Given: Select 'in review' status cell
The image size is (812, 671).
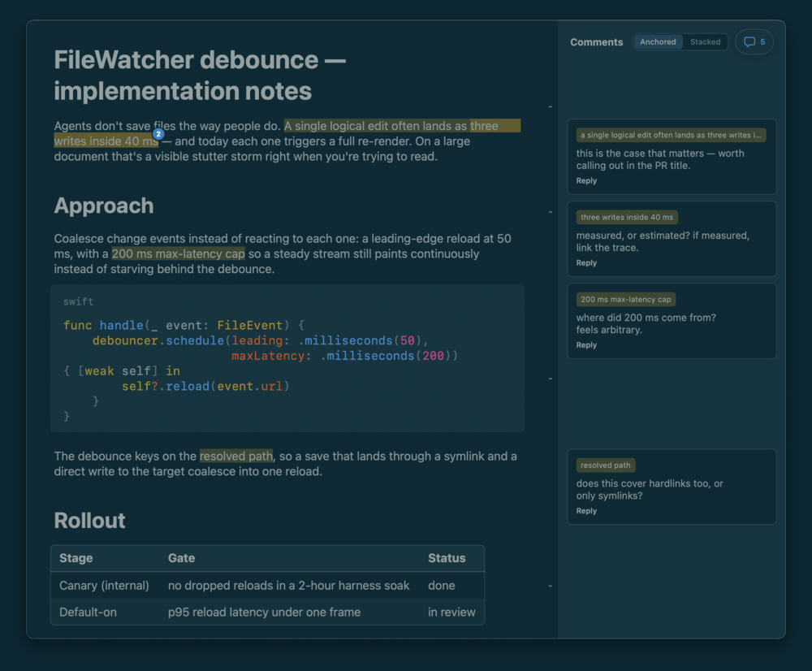Looking at the screenshot, I should [451, 613].
